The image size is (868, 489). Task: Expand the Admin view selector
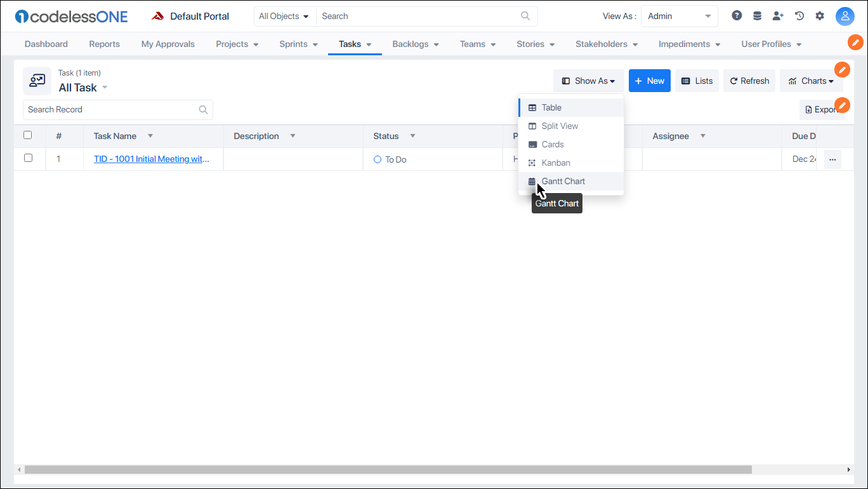click(679, 16)
